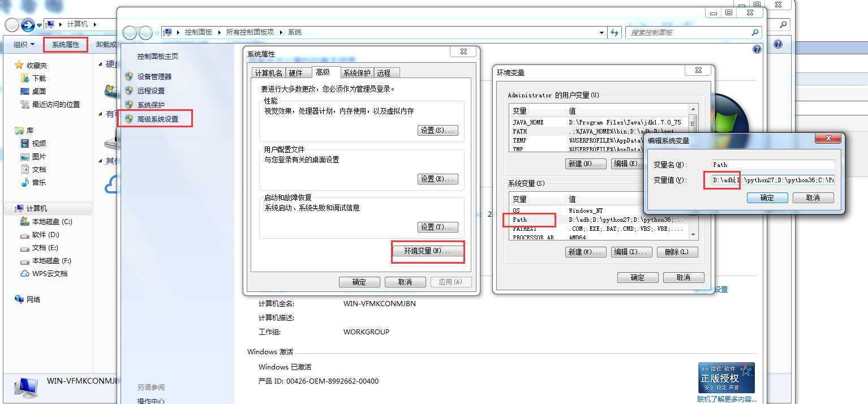Open System Protection in left pane
868x404 pixels.
click(151, 105)
